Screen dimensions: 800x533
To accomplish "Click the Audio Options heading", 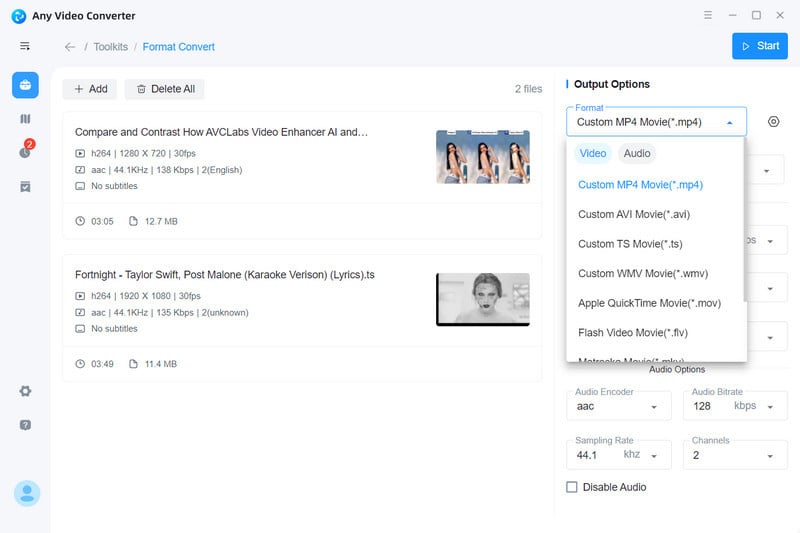I will point(677,369).
